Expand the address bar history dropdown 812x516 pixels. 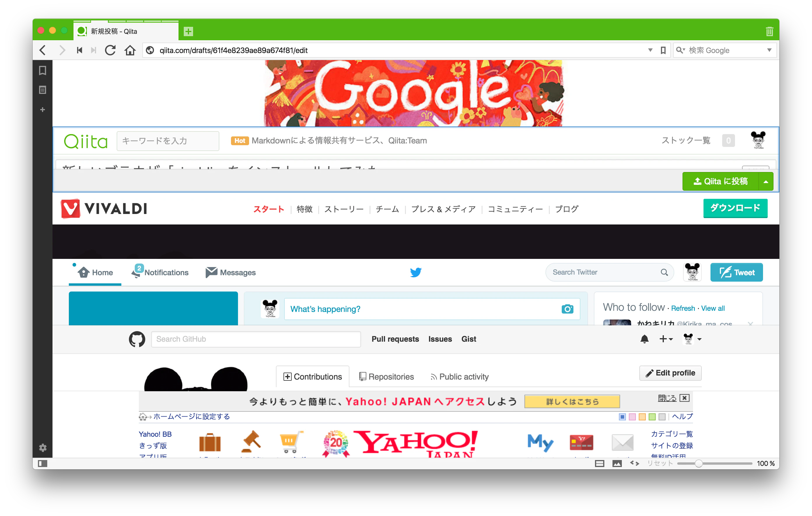(x=650, y=50)
